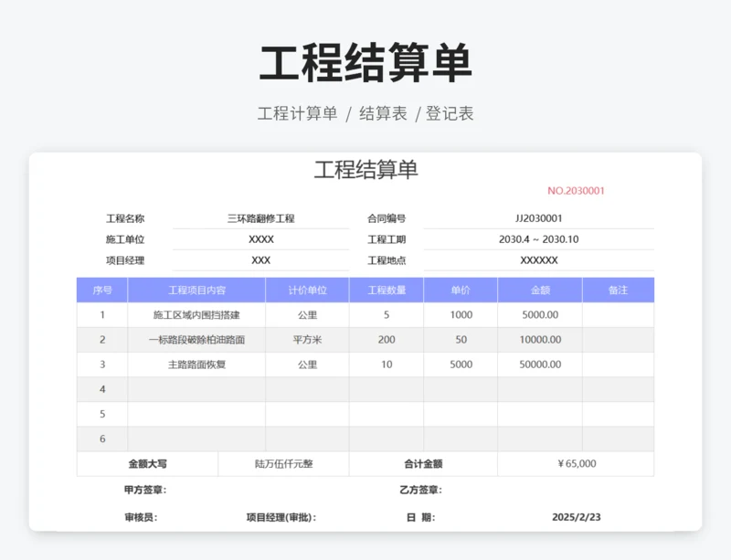The image size is (731, 560).
Task: Click quantity cell 200
Action: tap(387, 340)
